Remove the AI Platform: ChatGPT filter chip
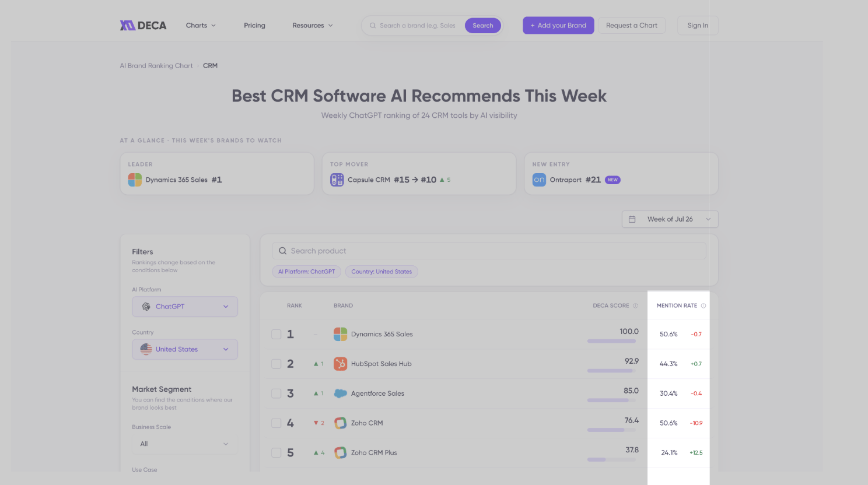Screen dimensions: 868x485 306,272
